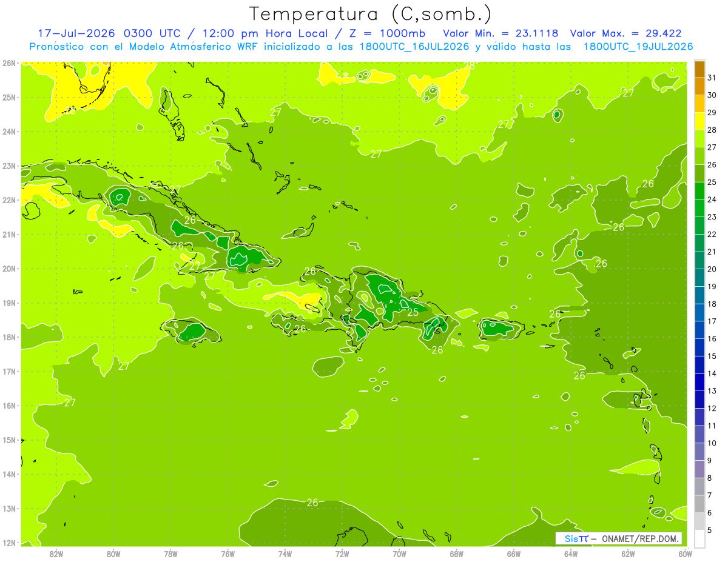Click the latitude axis label "26N"

coord(9,63)
